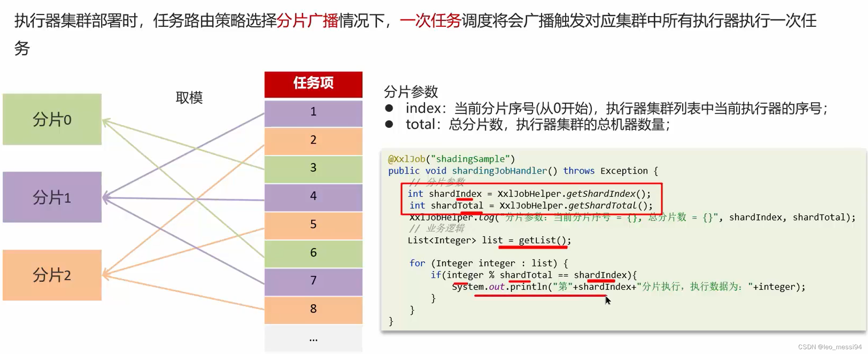Select task item row 4
868x354 pixels.
tap(313, 197)
